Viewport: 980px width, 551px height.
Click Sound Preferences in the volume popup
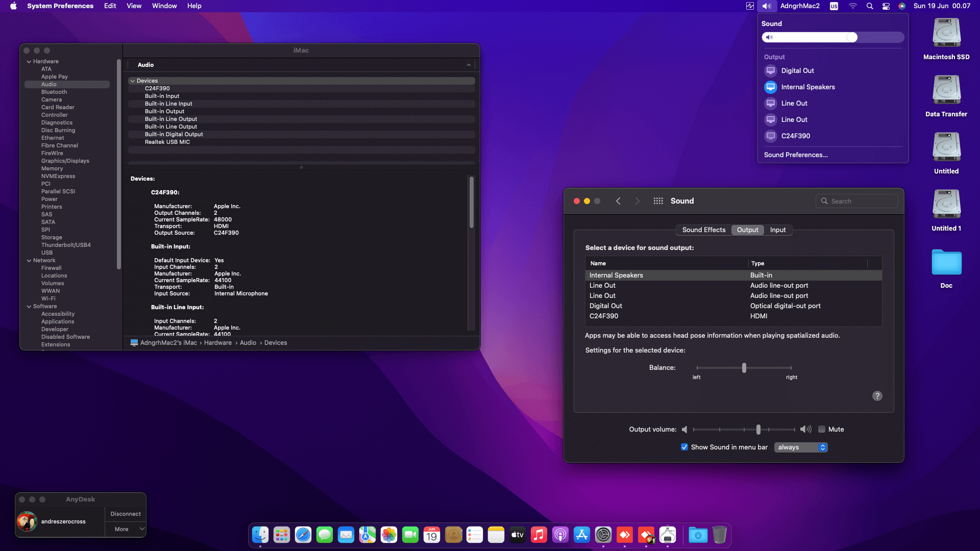click(x=796, y=155)
